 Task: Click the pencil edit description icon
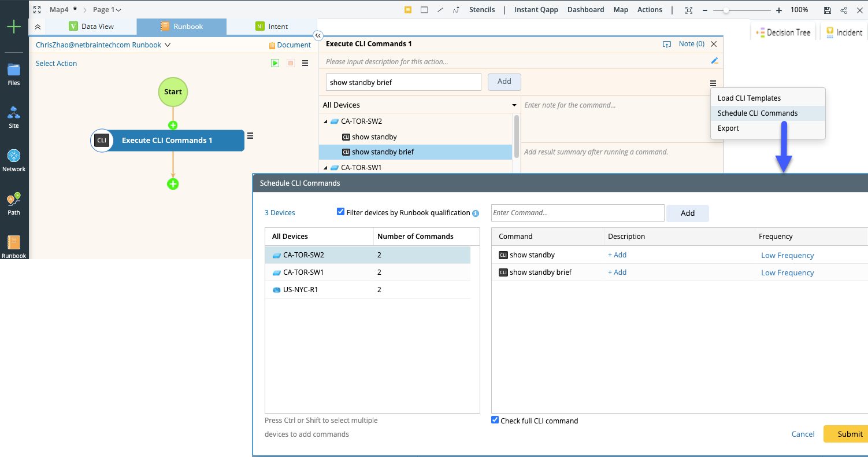(x=714, y=61)
